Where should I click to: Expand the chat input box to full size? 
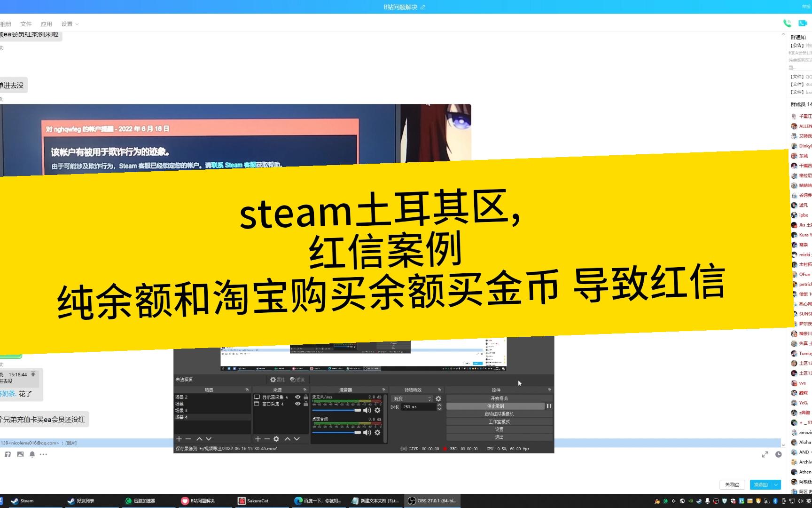[765, 454]
